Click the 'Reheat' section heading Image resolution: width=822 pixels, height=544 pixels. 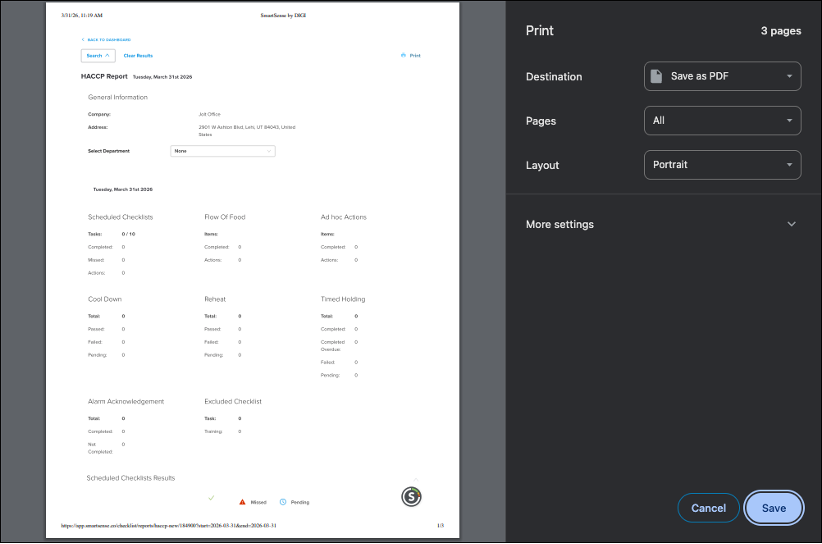(215, 299)
